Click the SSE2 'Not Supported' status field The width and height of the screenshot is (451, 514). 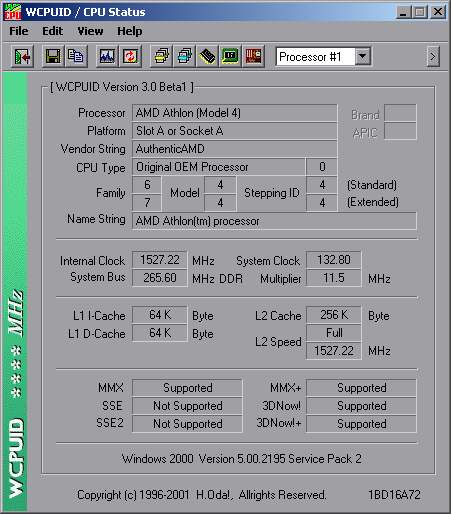pos(187,424)
